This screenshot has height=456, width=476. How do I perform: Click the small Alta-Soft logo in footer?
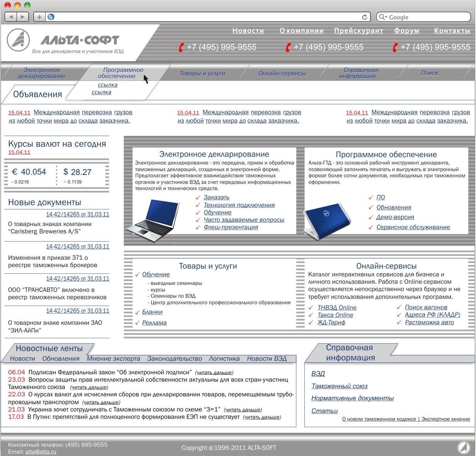(464, 447)
